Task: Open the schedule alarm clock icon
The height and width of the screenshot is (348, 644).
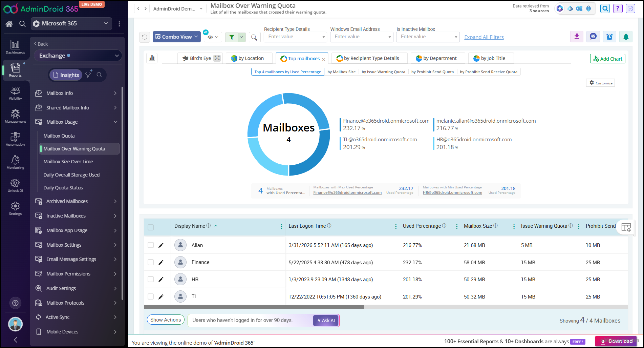Action: click(x=609, y=37)
